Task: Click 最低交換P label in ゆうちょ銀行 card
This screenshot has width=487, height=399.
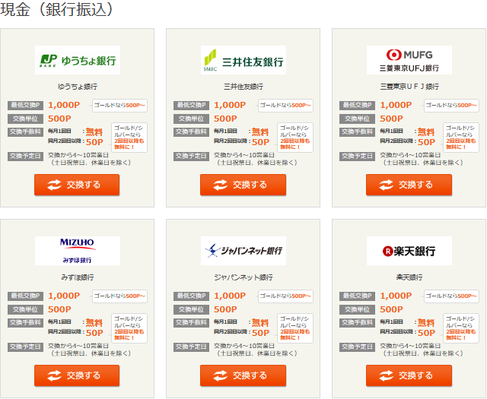Action: pyautogui.click(x=25, y=105)
